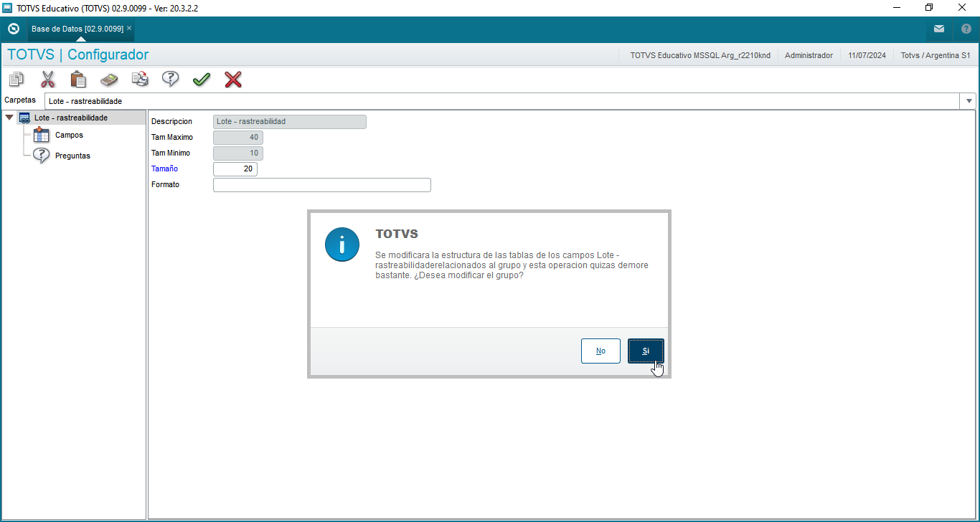Click the Tam Minimo label

coord(171,153)
